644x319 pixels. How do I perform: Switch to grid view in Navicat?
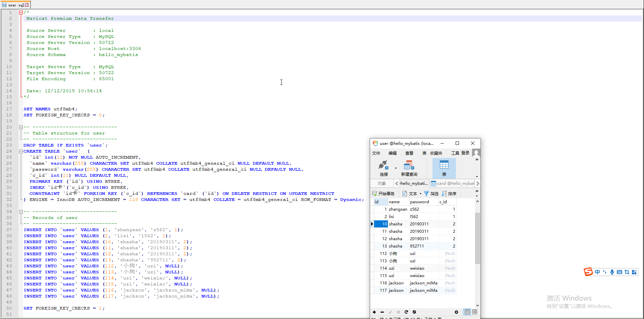(x=467, y=312)
